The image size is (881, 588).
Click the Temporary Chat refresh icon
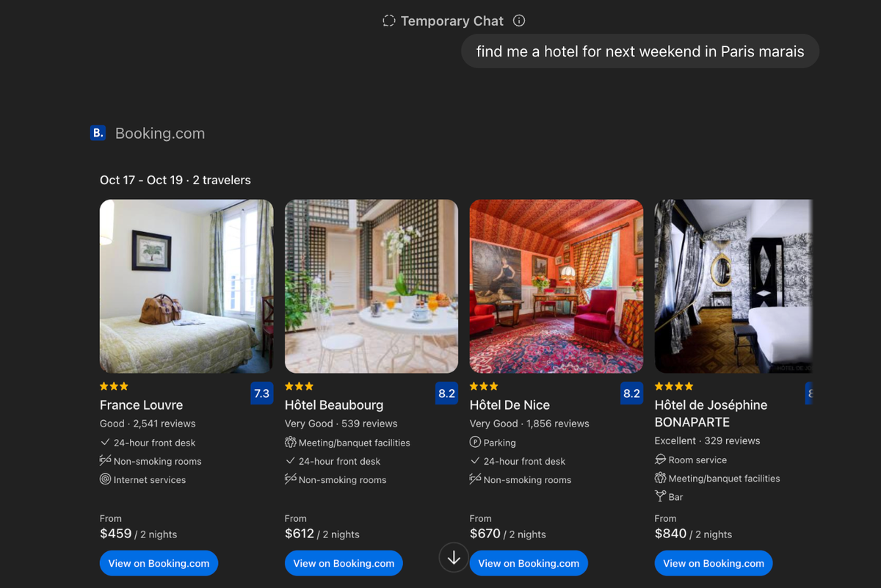pyautogui.click(x=388, y=21)
